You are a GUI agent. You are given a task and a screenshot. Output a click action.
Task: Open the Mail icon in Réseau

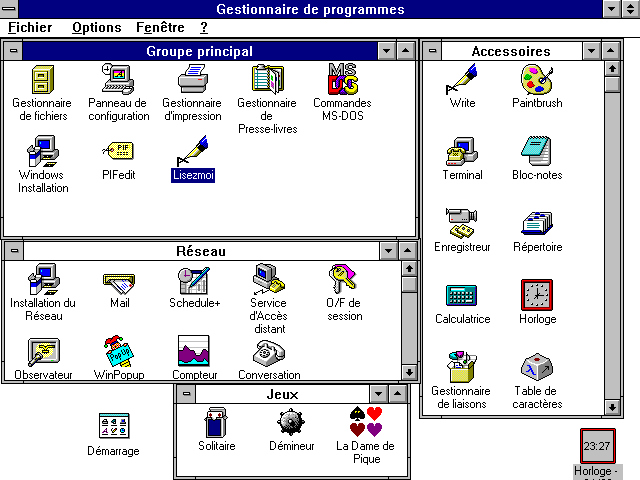click(119, 283)
